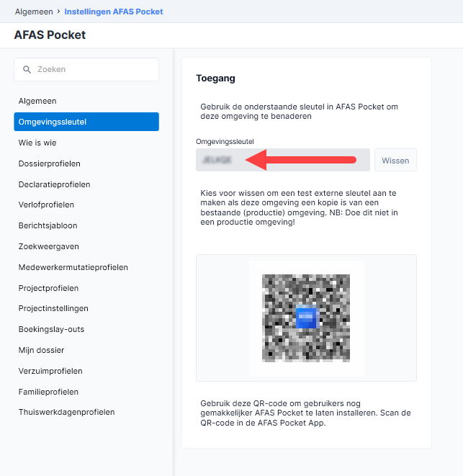Select the Omgevingssleutel menu item
Image resolution: width=463 pixels, height=476 pixels.
tap(86, 122)
